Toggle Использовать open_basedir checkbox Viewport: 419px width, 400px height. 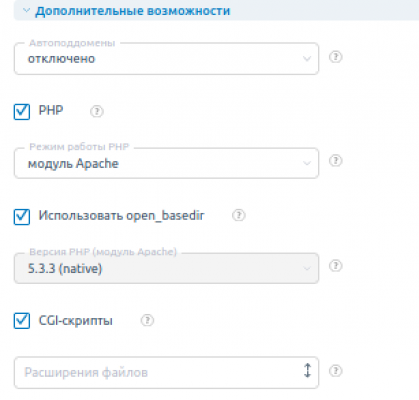click(x=22, y=217)
